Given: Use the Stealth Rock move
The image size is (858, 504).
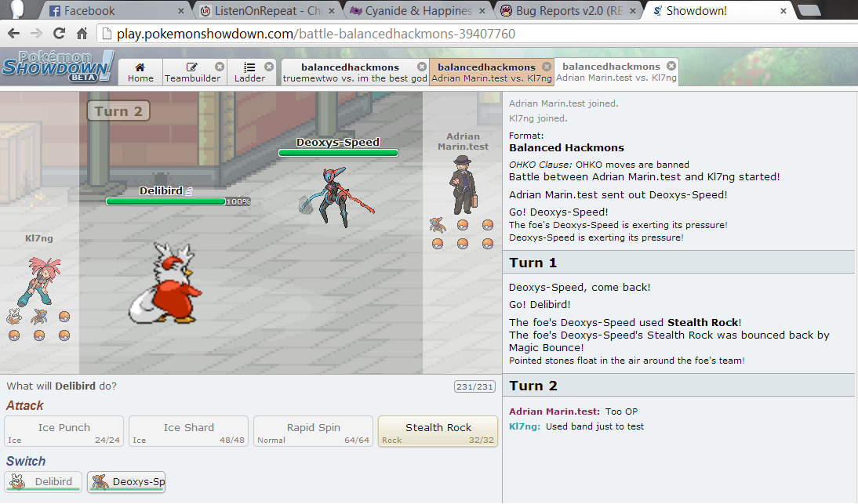Looking at the screenshot, I should 438,431.
